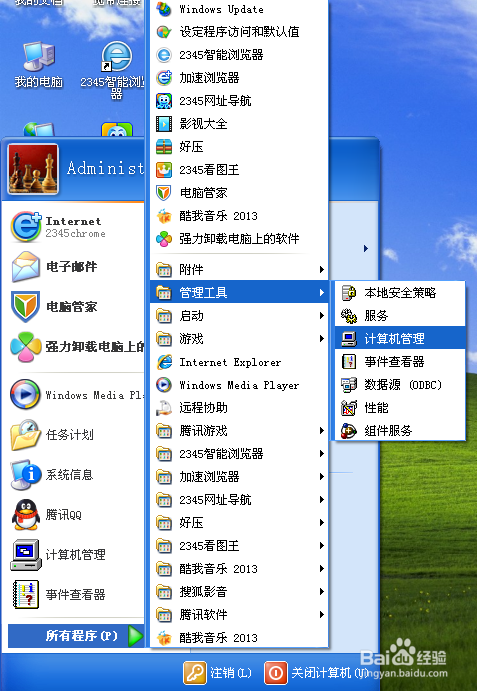Screen dimensions: 477x691
Task: Open 性能 monitor icon
Action: (x=349, y=408)
